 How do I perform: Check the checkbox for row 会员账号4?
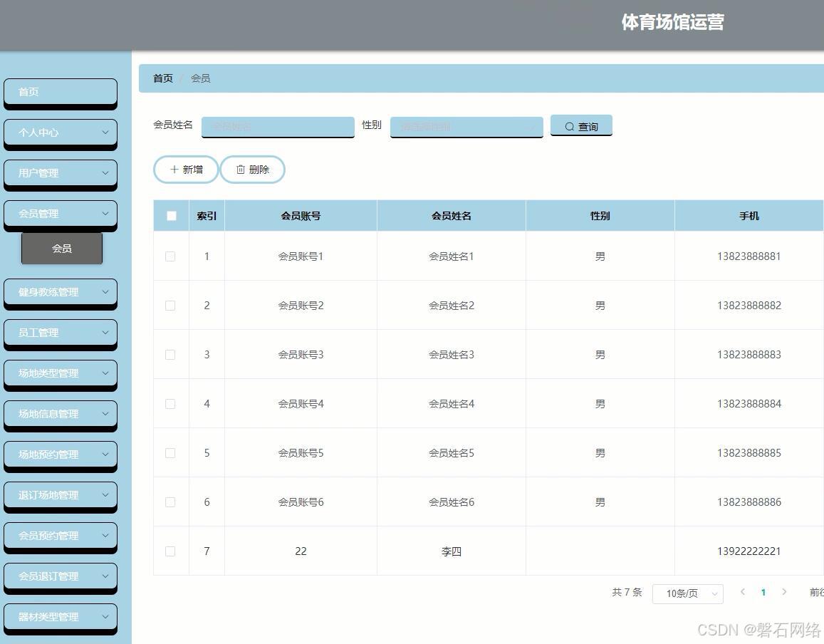[x=170, y=404]
